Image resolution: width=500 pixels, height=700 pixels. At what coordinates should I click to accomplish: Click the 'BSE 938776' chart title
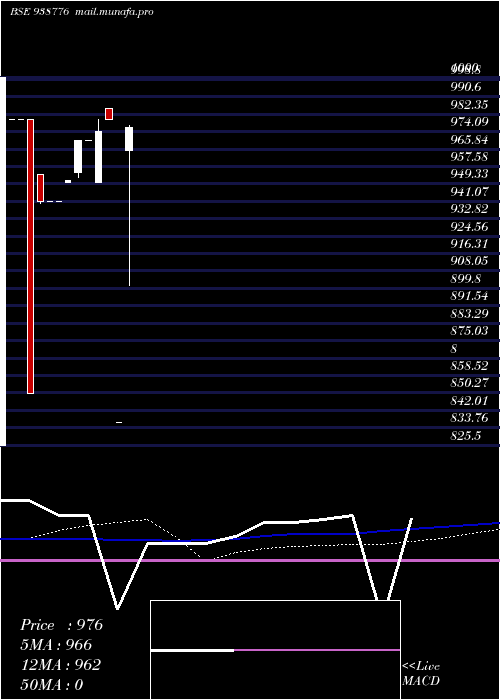(40, 12)
